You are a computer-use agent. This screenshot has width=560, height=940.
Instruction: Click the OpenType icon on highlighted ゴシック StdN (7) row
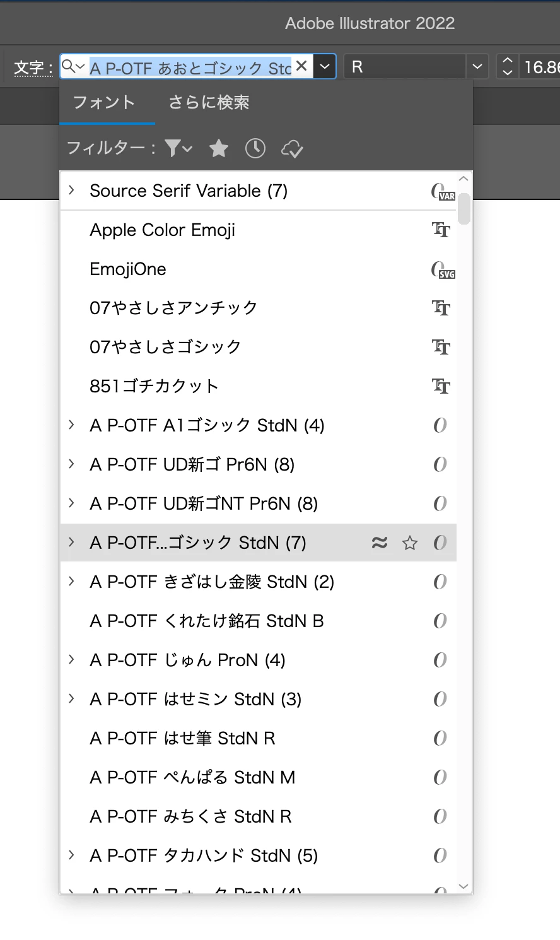point(440,543)
